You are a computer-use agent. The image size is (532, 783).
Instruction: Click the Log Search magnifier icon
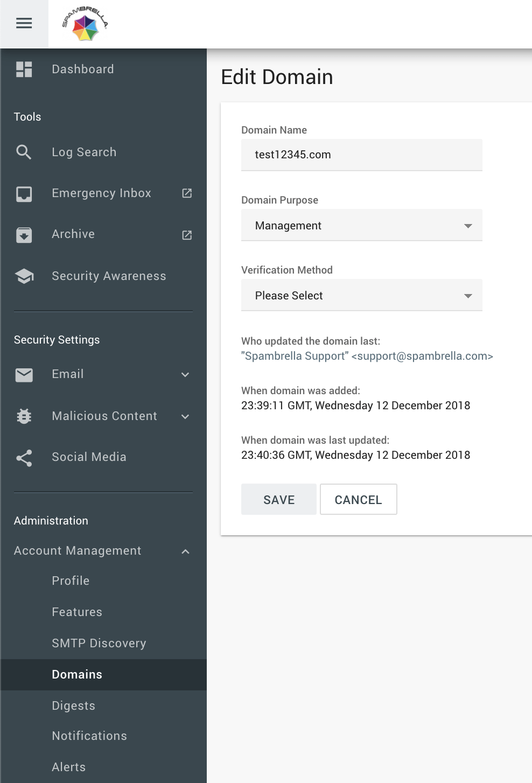[24, 152]
